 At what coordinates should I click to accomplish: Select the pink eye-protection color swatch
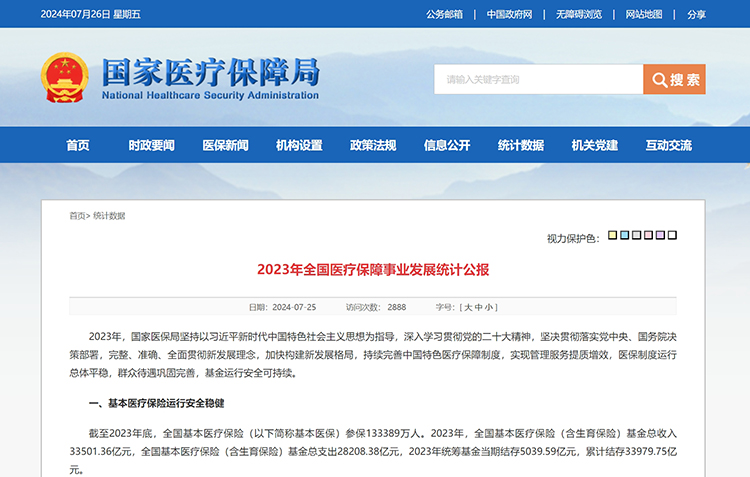(648, 235)
